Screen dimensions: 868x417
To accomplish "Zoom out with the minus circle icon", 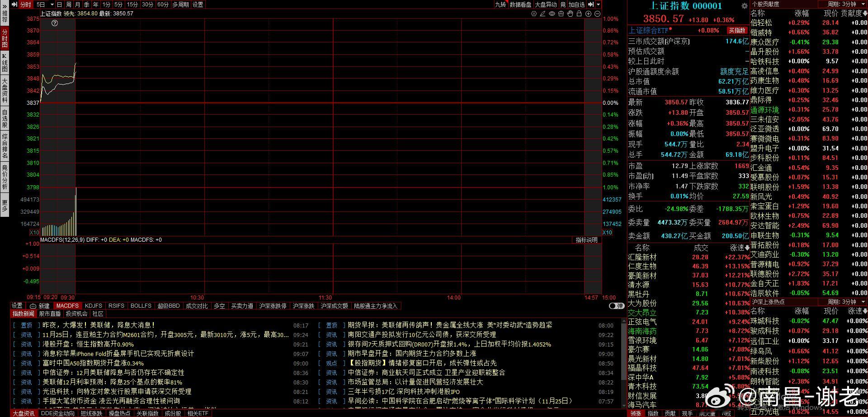I will (x=597, y=14).
